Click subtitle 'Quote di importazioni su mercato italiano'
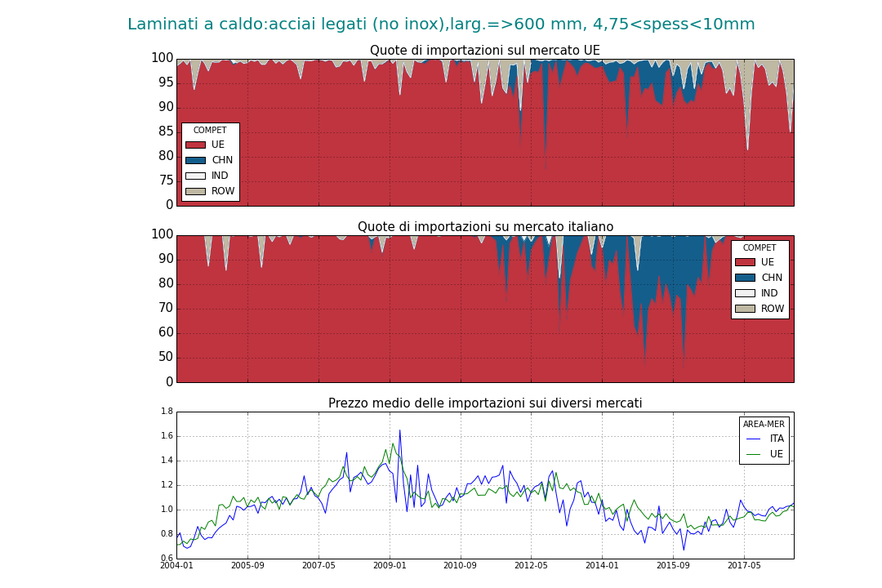This screenshot has height=588, width=882. (x=485, y=227)
